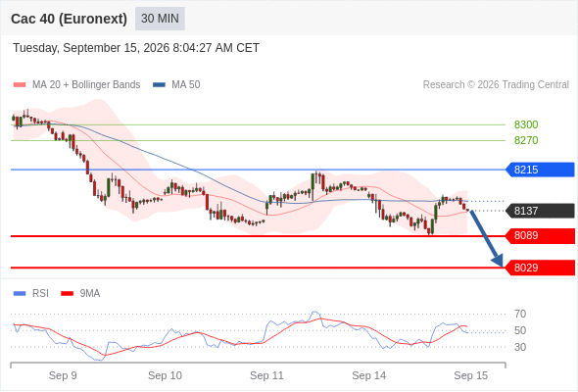This screenshot has width=578, height=392.
Task: Select the 8089 red support tag
Action: (540, 235)
